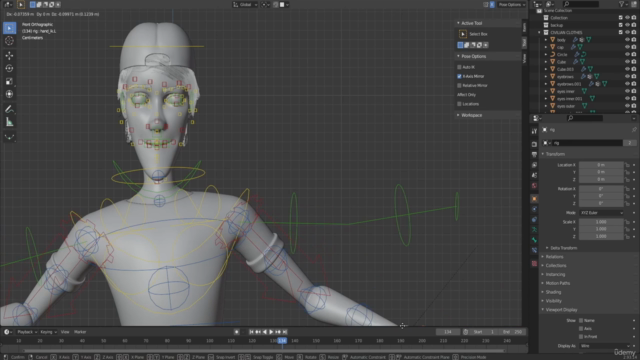The image size is (640, 360).
Task: Open the outliner filter dropdown
Action: tap(624, 4)
